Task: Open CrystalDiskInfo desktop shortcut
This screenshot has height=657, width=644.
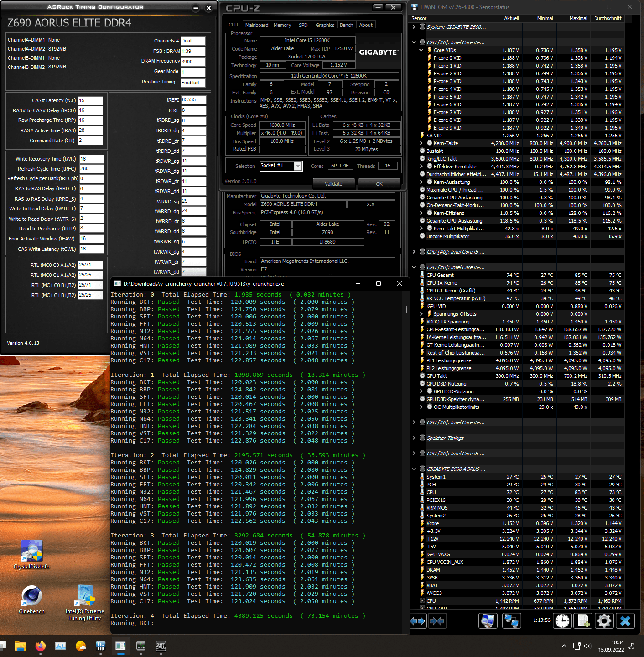Action: pyautogui.click(x=31, y=555)
